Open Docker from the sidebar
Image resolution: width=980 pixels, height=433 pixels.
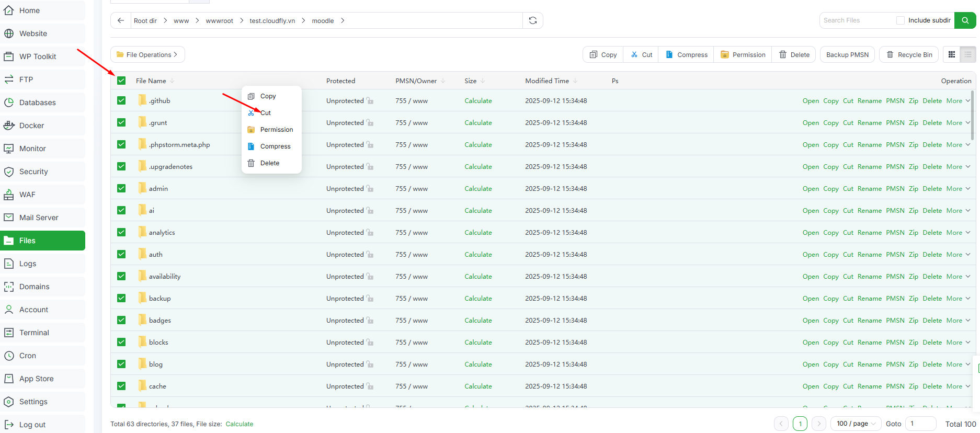coord(31,126)
